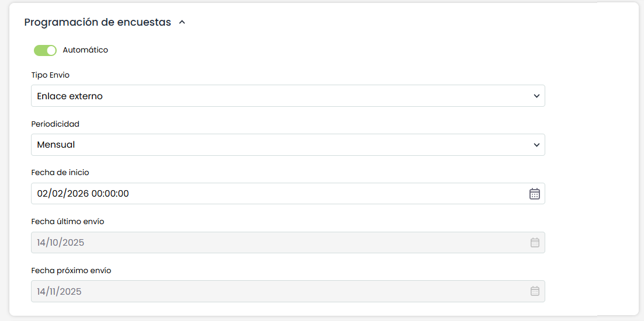644x321 pixels.
Task: Click the Fecha último envío label
Action: pos(67,222)
